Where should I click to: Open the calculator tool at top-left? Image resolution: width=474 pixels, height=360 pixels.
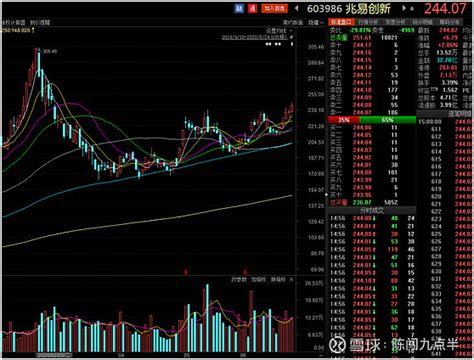(13, 23)
